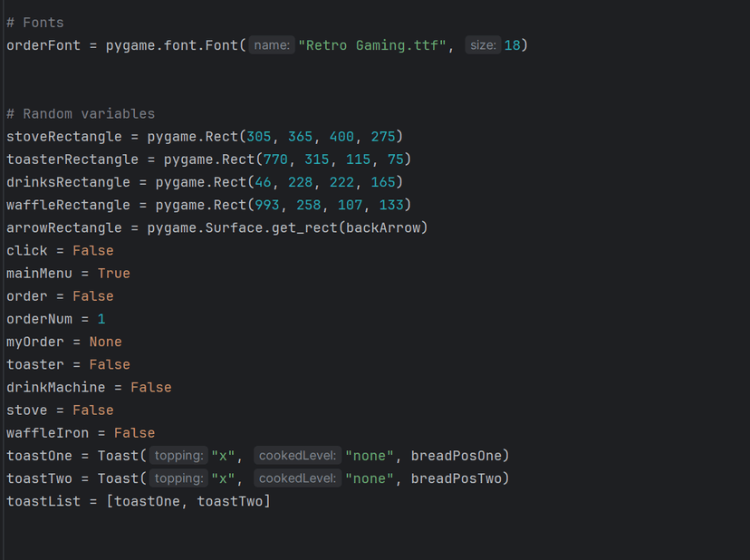Click the False value on the waffleIron line
This screenshot has height=560, width=750.
[134, 433]
